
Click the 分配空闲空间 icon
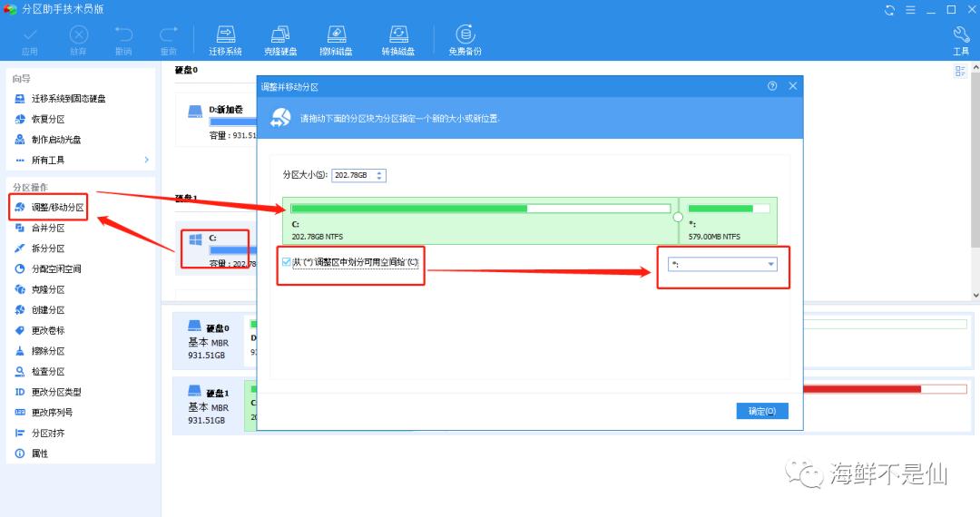tap(19, 269)
